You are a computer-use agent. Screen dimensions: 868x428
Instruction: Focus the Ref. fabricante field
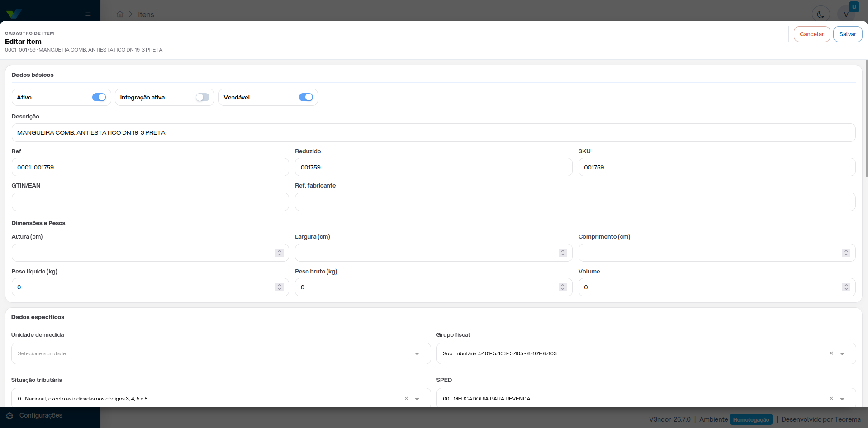click(x=575, y=202)
